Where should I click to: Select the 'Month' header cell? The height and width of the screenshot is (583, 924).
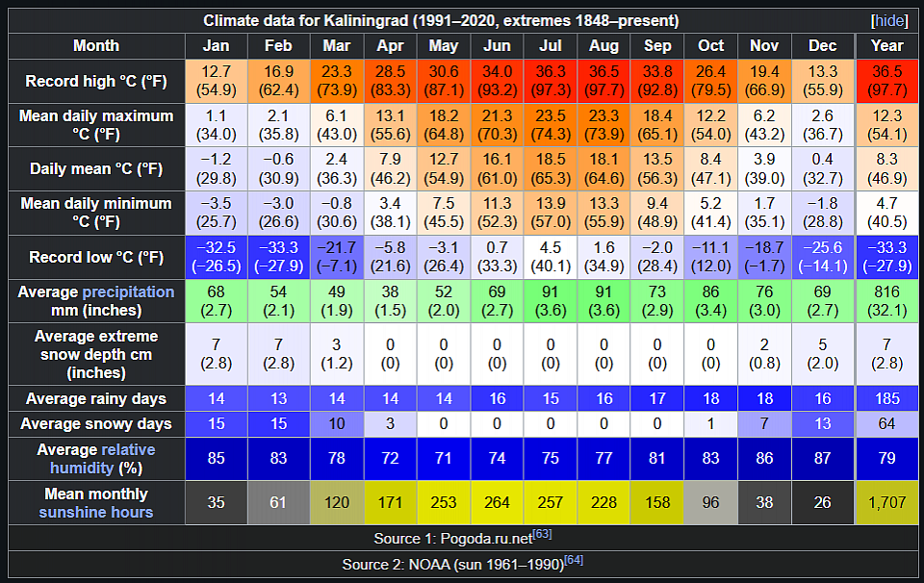click(96, 46)
